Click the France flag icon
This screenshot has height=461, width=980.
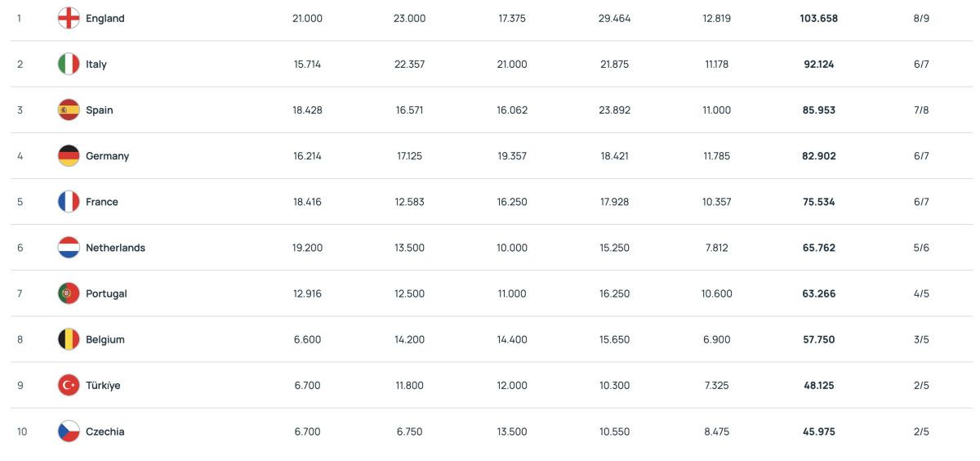tap(69, 202)
